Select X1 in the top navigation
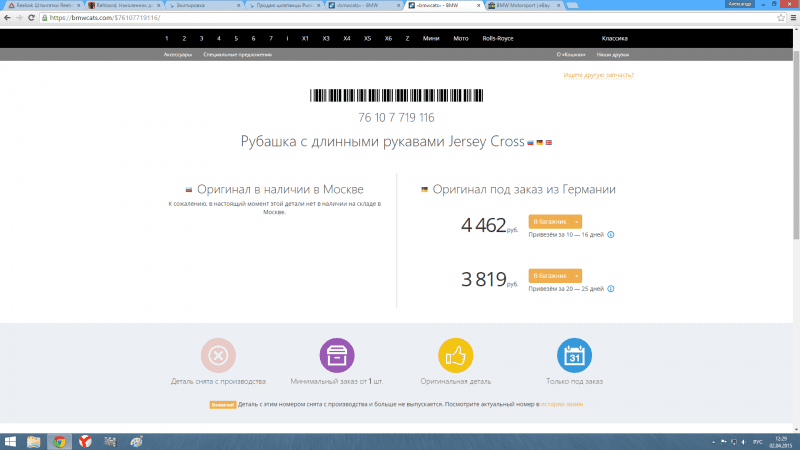Image resolution: width=800 pixels, height=450 pixels. 305,38
